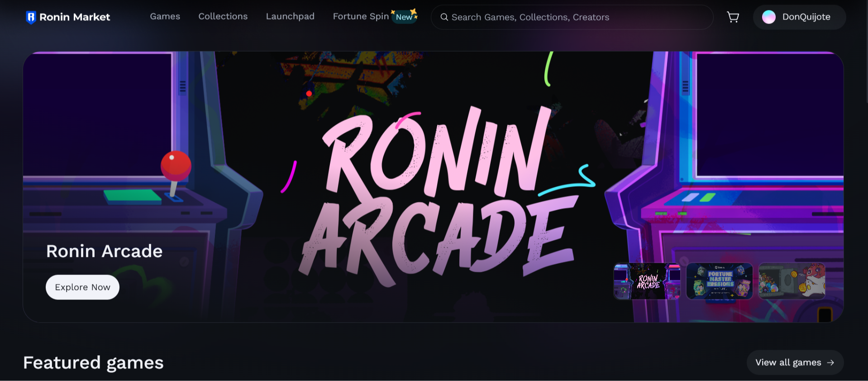
Task: Click the gradient profile avatar
Action: point(768,17)
